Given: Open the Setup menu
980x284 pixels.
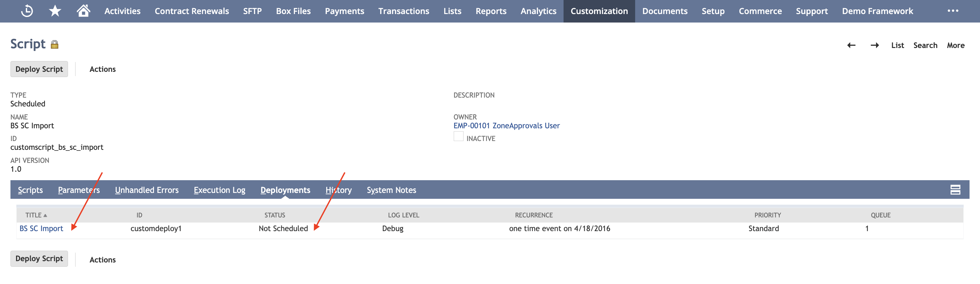Looking at the screenshot, I should point(713,11).
